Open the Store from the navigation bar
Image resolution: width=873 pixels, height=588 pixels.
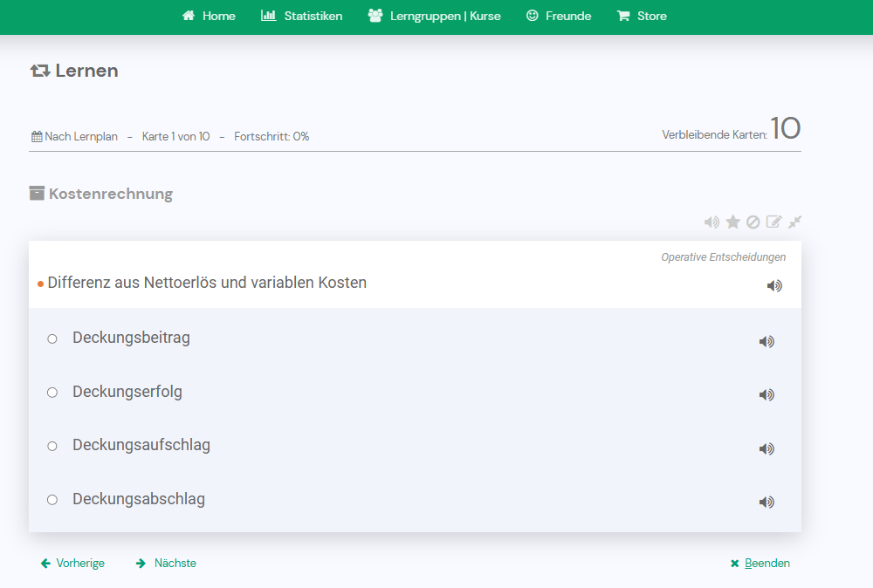point(642,16)
